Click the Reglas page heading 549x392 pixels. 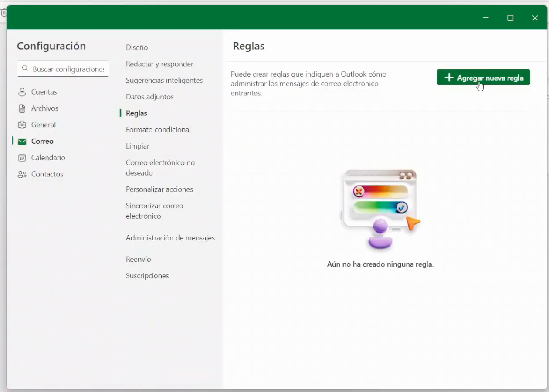point(248,46)
